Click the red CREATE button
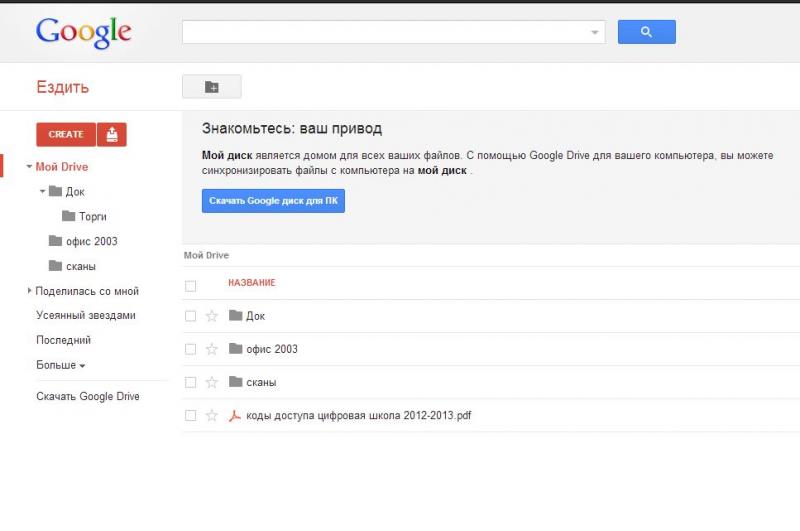The image size is (800, 531). pos(66,135)
